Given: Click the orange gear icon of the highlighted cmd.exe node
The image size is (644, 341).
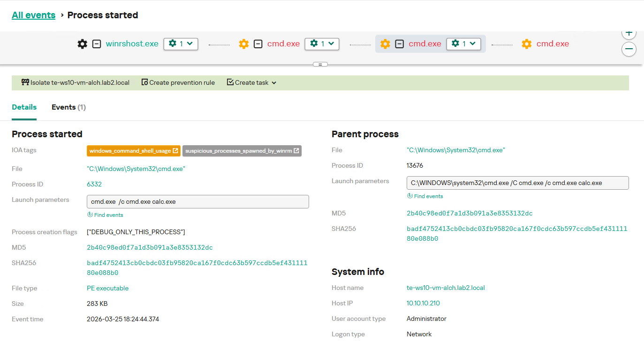Looking at the screenshot, I should click(x=385, y=44).
